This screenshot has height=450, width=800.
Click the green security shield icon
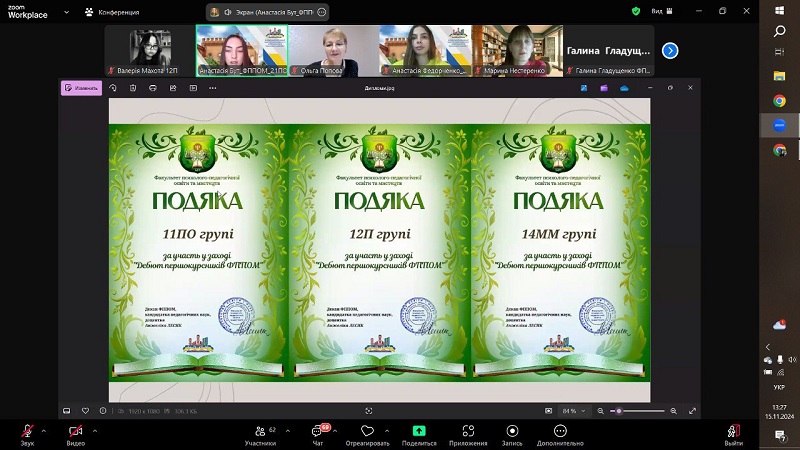point(636,11)
